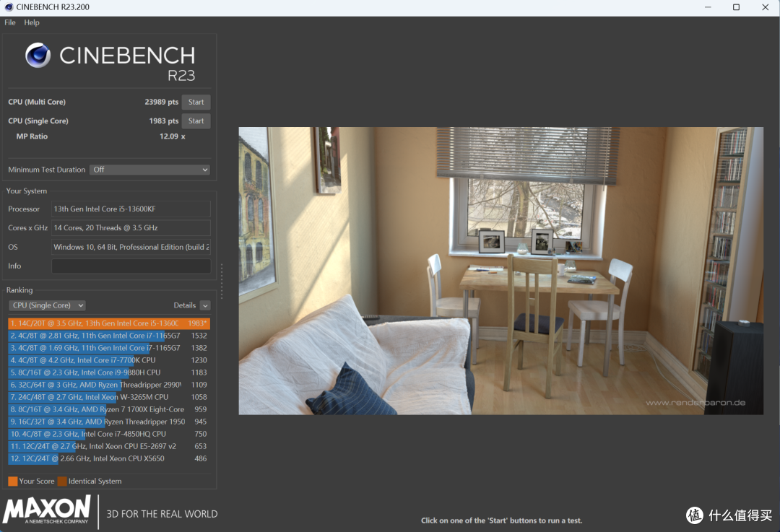The image size is (780, 532).
Task: Select ranking row 8 Ryzen 7 1700X
Action: pyautogui.click(x=109, y=409)
